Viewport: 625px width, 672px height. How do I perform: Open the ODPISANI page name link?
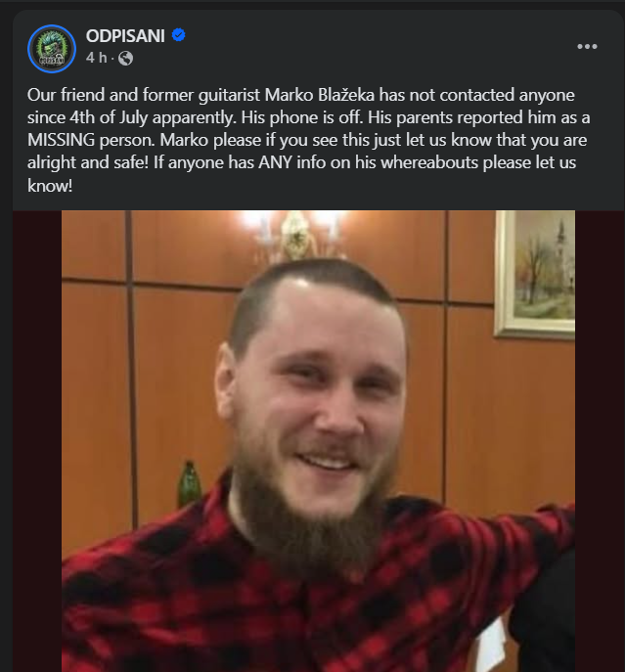point(125,36)
